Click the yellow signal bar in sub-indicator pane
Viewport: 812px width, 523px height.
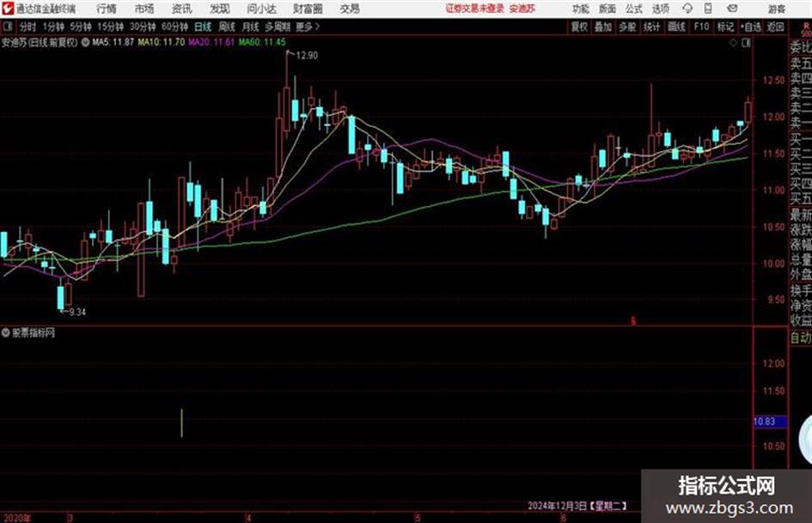click(182, 423)
